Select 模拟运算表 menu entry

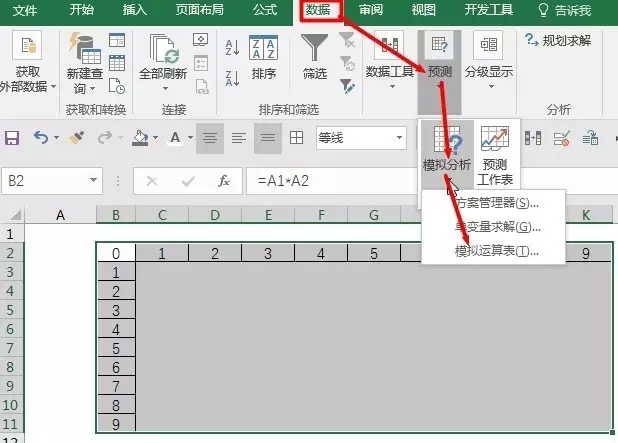tap(496, 250)
